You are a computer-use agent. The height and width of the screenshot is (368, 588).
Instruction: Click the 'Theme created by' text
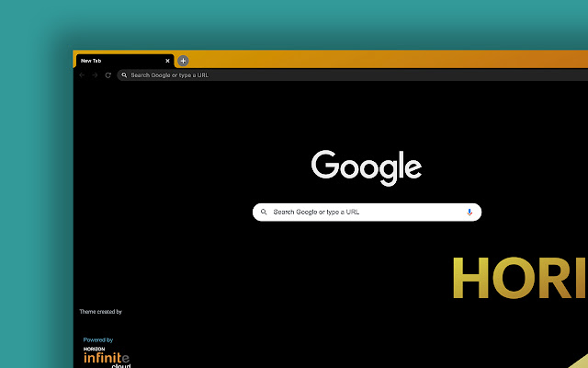(100, 312)
